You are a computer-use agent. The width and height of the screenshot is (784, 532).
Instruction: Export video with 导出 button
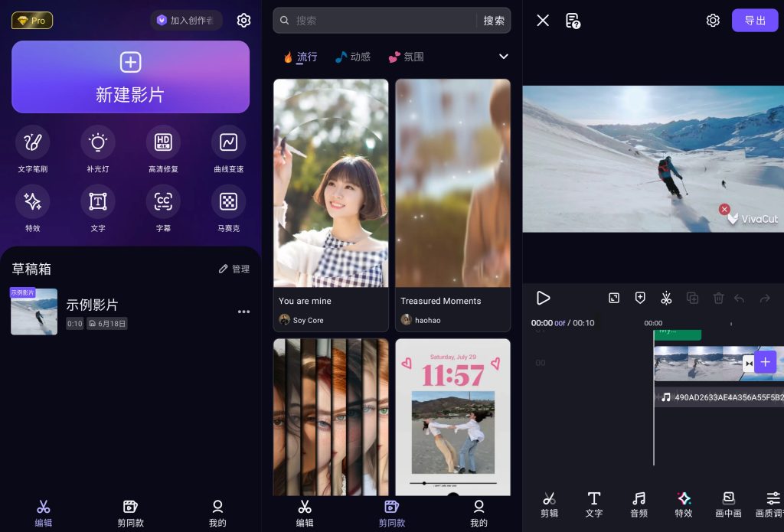click(x=755, y=21)
